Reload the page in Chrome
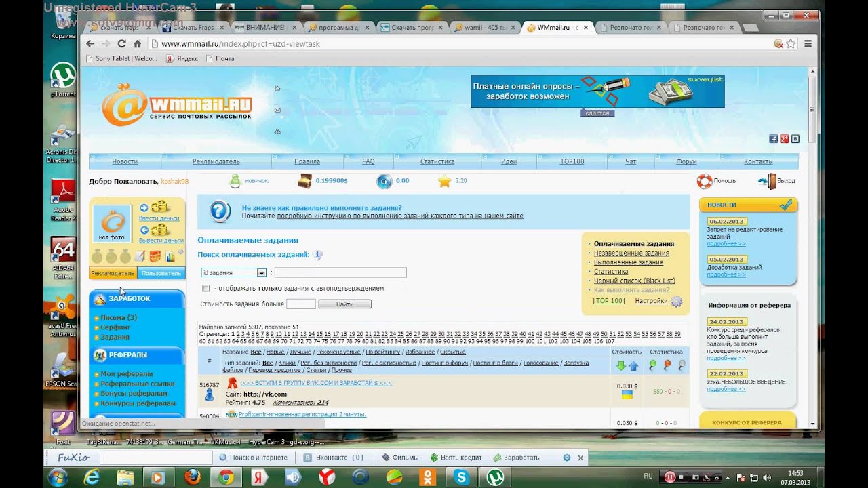868x488 pixels. point(122,43)
